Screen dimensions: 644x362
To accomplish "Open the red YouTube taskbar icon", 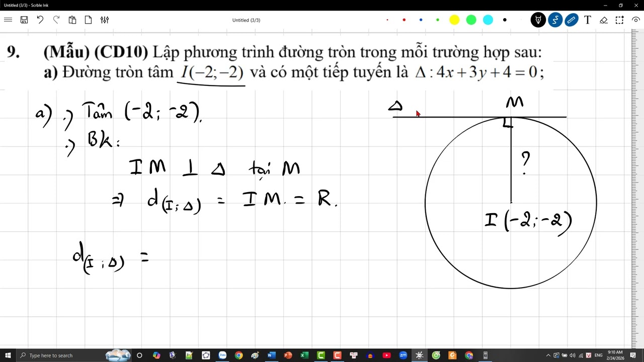I will click(x=386, y=355).
